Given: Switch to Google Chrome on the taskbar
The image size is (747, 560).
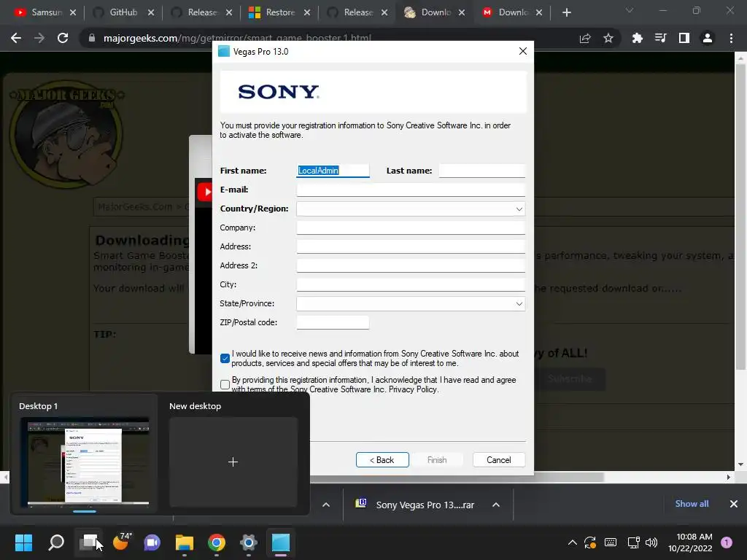Looking at the screenshot, I should click(216, 542).
